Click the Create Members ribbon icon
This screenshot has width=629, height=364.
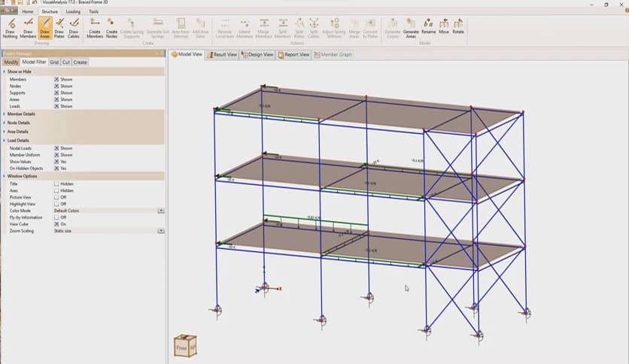tap(95, 28)
